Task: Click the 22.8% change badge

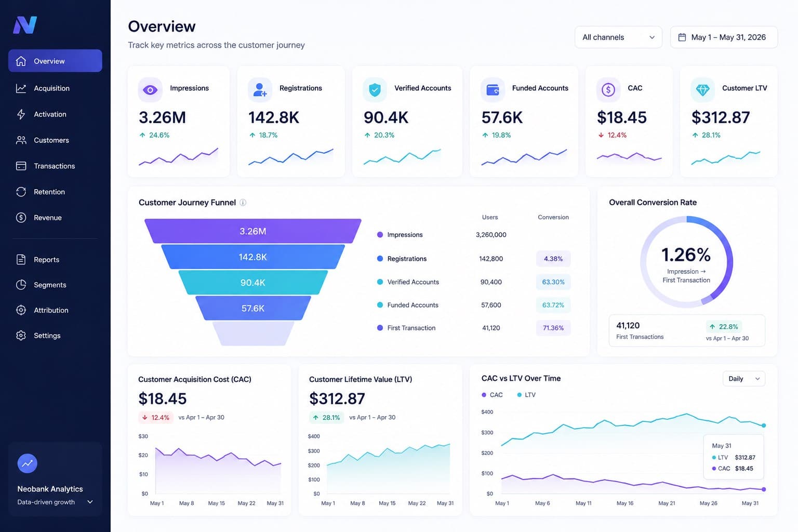Action: point(724,327)
